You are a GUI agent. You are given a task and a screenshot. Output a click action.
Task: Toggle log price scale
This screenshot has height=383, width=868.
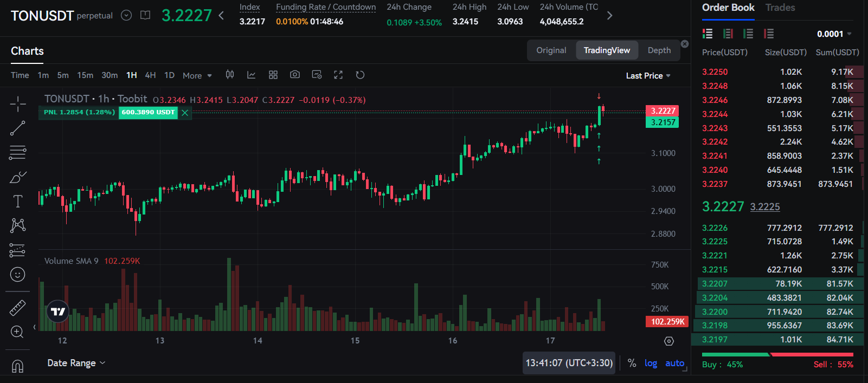(x=651, y=363)
